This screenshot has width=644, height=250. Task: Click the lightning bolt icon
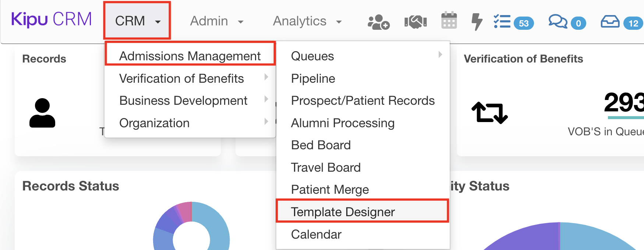point(477,22)
